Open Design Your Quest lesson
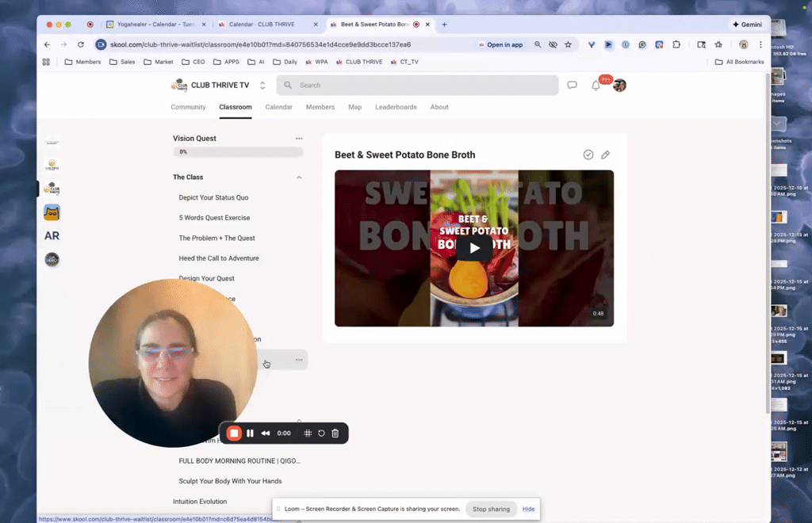812x523 pixels. point(206,278)
